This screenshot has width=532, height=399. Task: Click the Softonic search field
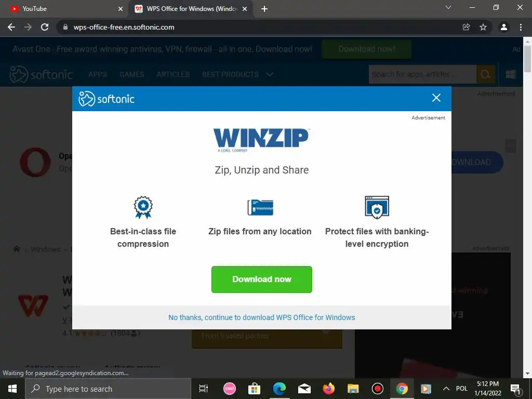(422, 74)
